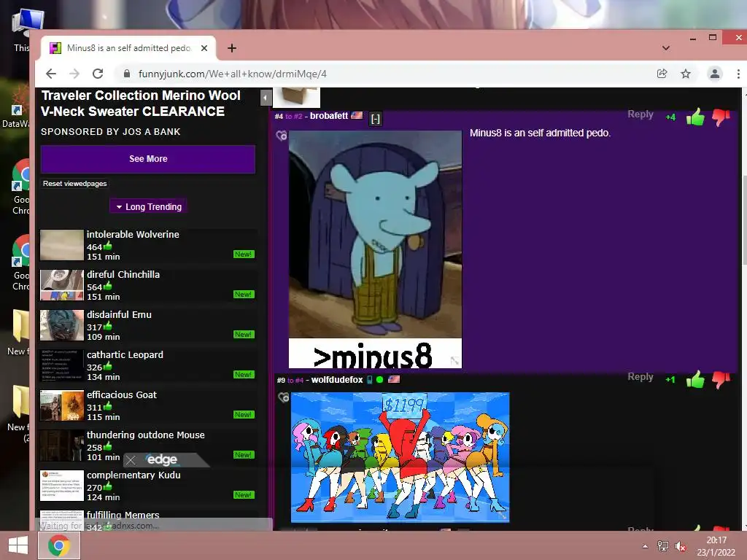
Task: Thumb down wolfdudefox's comment
Action: [721, 380]
